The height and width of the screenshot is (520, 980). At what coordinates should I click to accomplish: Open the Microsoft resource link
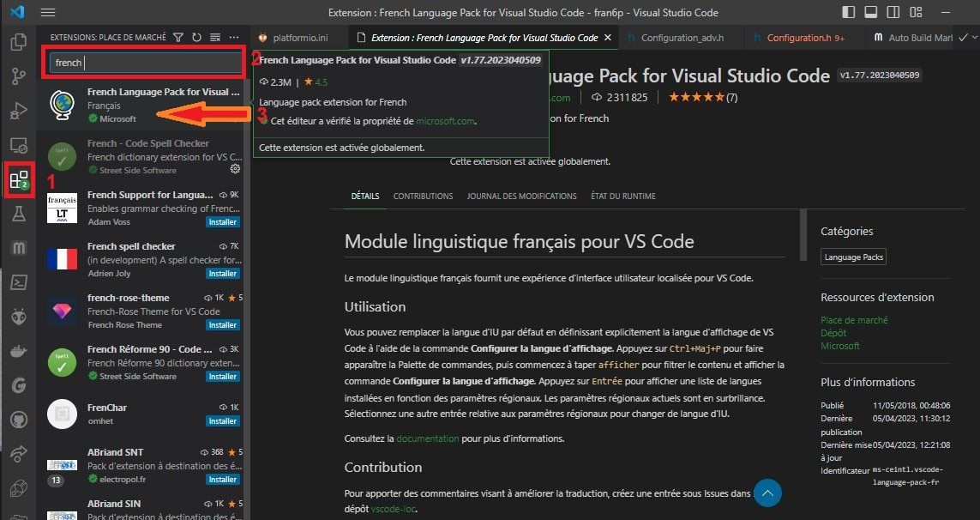click(840, 346)
